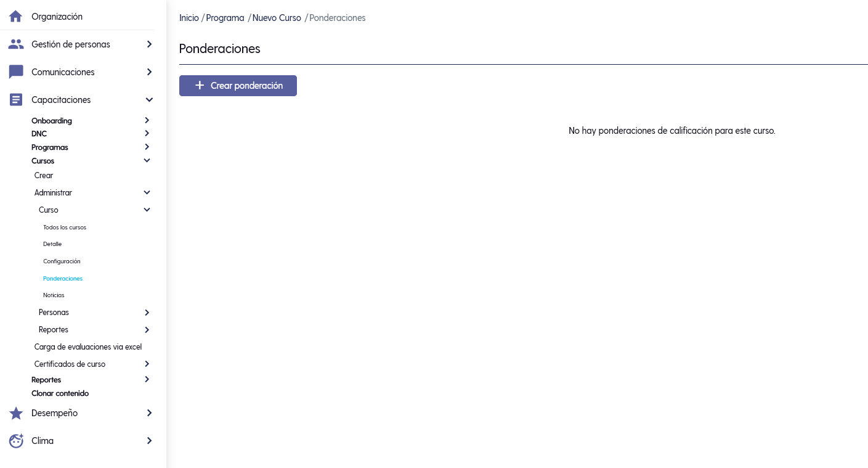Click the Ponderaciones page heading
The width and height of the screenshot is (868, 468).
[220, 49]
